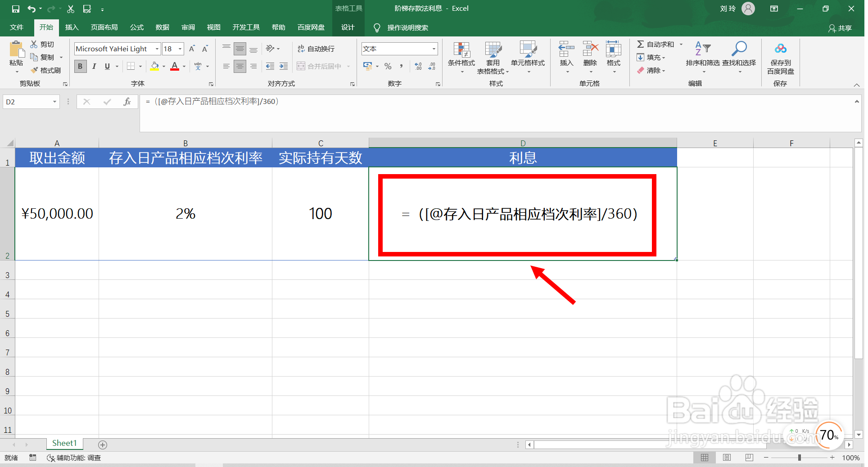This screenshot has height=467, width=868.
Task: Open the 设计 (Design) tab
Action: coord(348,27)
